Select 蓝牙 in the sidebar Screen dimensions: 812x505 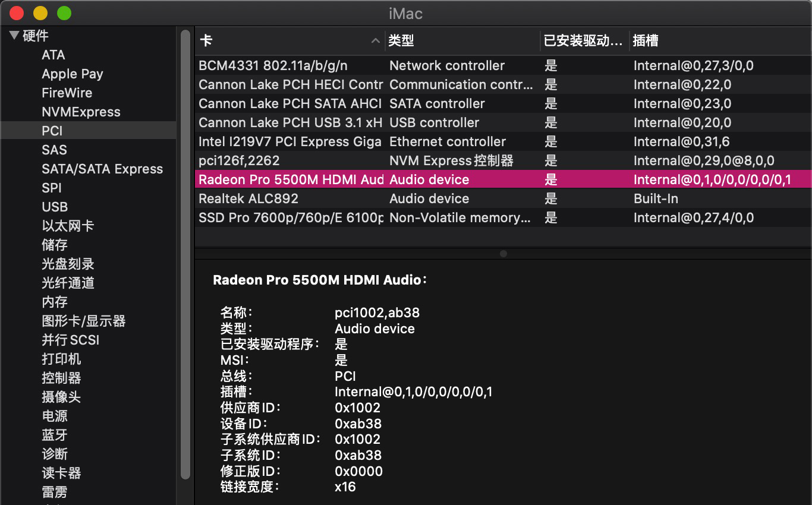[55, 435]
